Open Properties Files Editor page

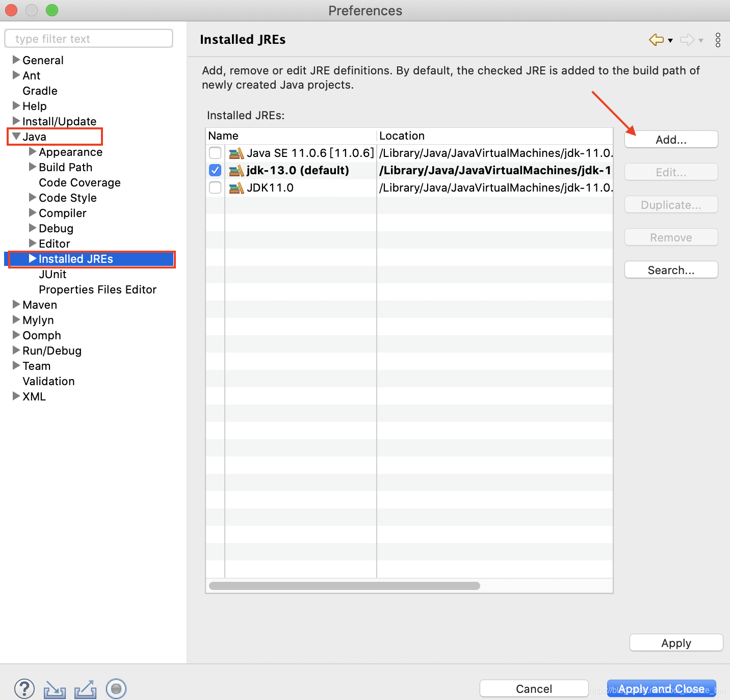point(97,289)
